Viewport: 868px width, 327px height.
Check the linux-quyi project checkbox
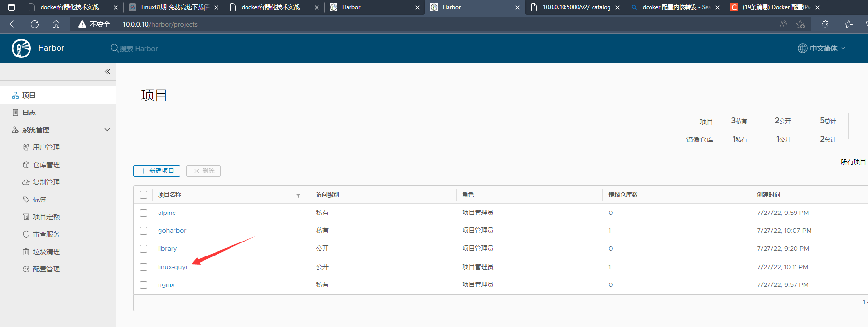click(x=144, y=267)
